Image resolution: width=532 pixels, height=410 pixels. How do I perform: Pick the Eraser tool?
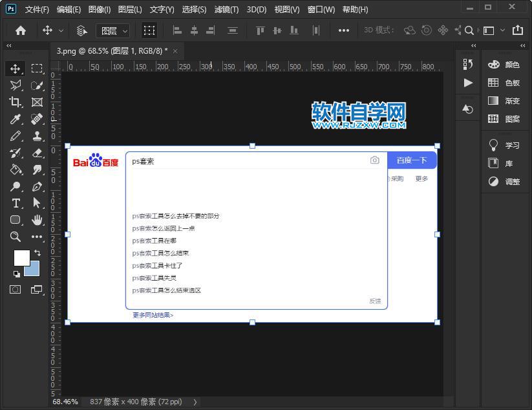coord(37,153)
